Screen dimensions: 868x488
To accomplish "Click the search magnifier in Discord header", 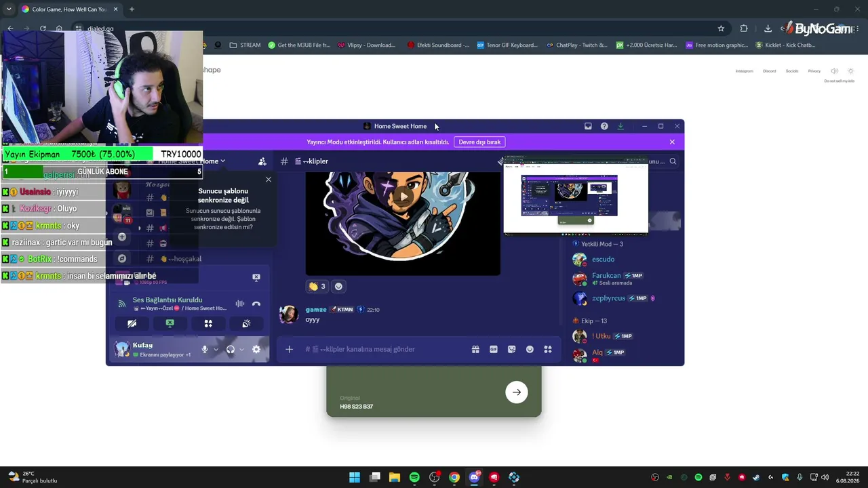I will coord(673,161).
